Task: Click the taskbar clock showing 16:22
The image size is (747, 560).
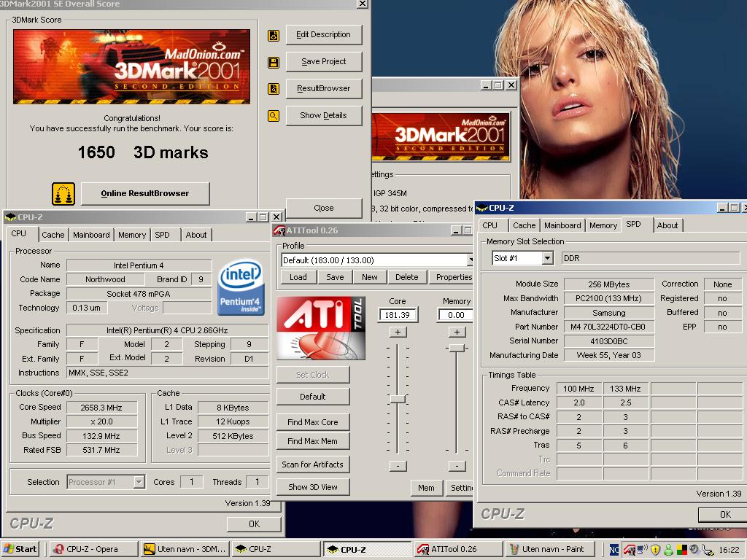Action: (x=729, y=550)
